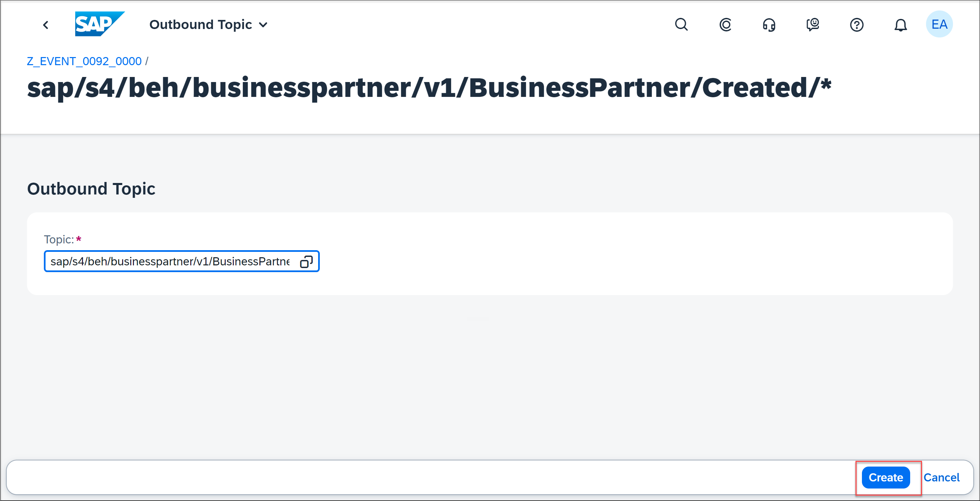The width and height of the screenshot is (980, 501).
Task: Click the Outbound Topic section heading
Action: coord(91,189)
